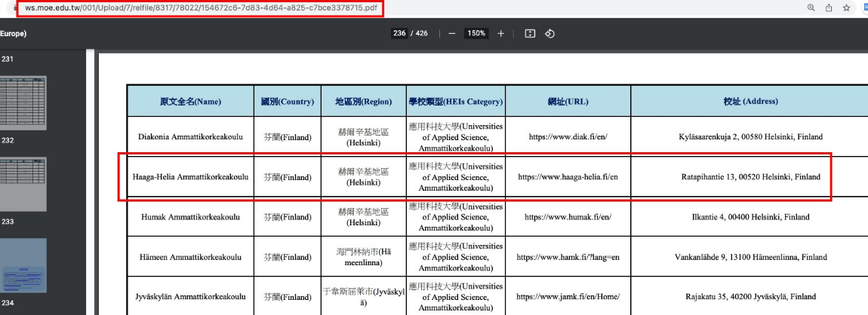Click the page number field showing 236
Image resolution: width=868 pixels, height=315 pixels.
point(399,33)
